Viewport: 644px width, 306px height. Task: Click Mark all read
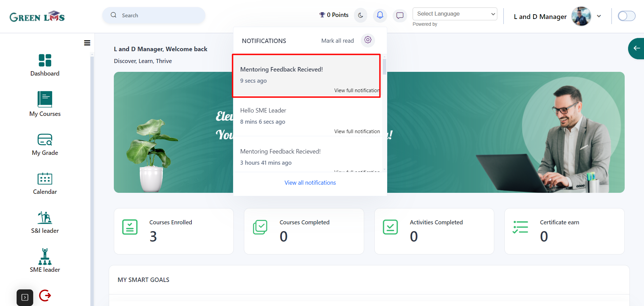click(x=337, y=41)
